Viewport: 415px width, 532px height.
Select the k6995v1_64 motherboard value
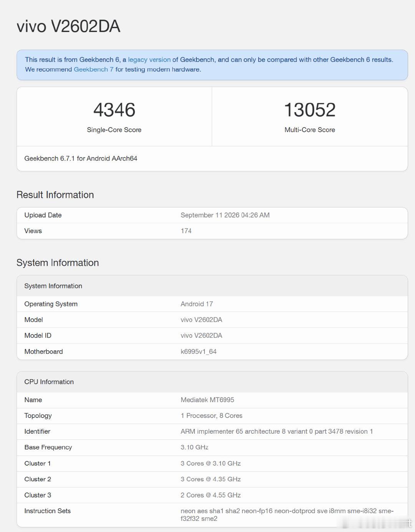[199, 351]
